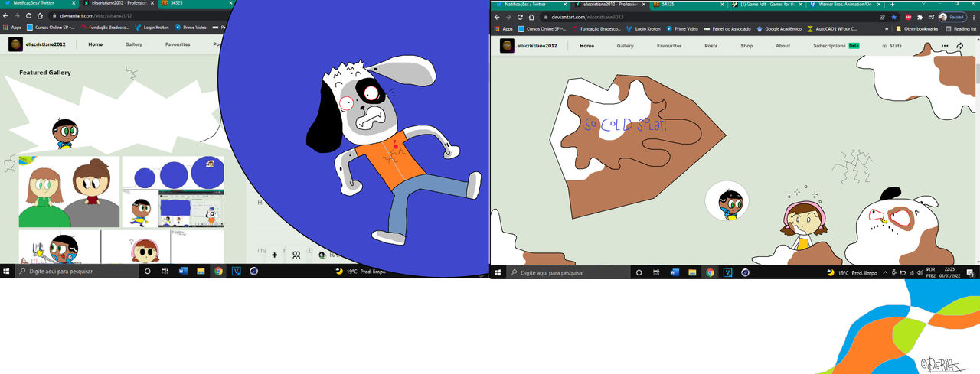Expand hidden bookmarks chevron in right browser

[x=888, y=28]
